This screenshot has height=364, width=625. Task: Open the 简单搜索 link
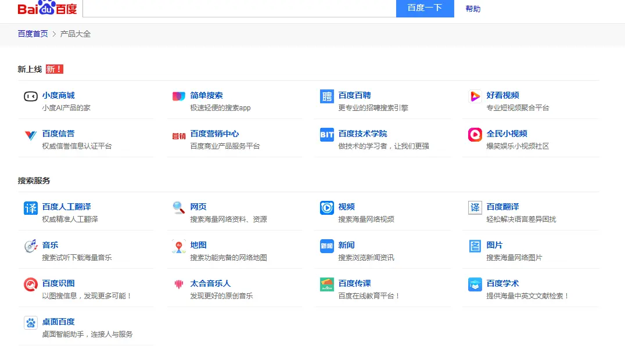pos(206,95)
